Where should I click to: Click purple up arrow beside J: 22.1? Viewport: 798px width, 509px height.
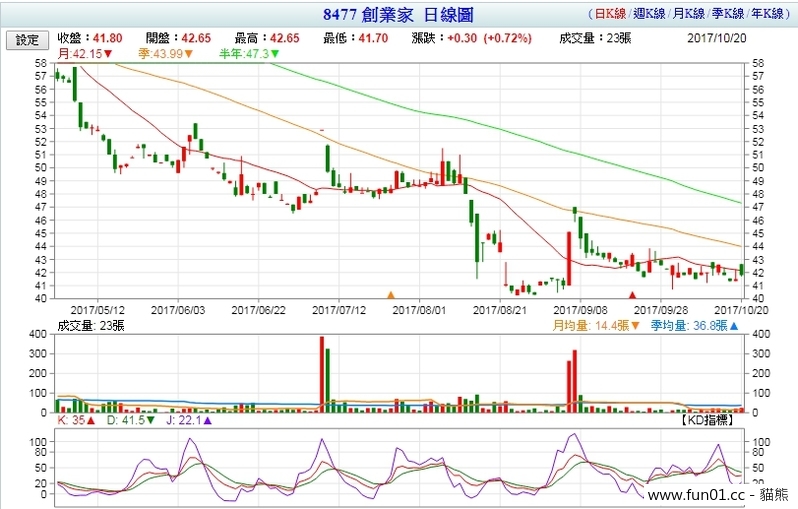207,421
